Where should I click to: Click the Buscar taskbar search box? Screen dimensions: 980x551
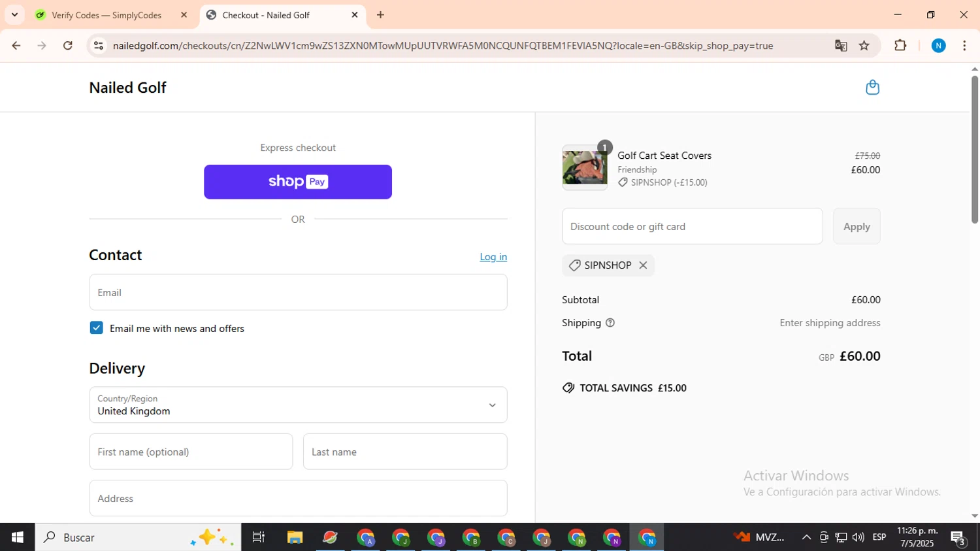click(138, 537)
